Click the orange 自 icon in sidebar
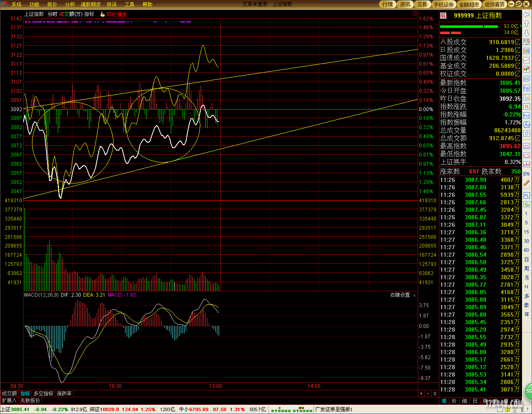 [526, 106]
